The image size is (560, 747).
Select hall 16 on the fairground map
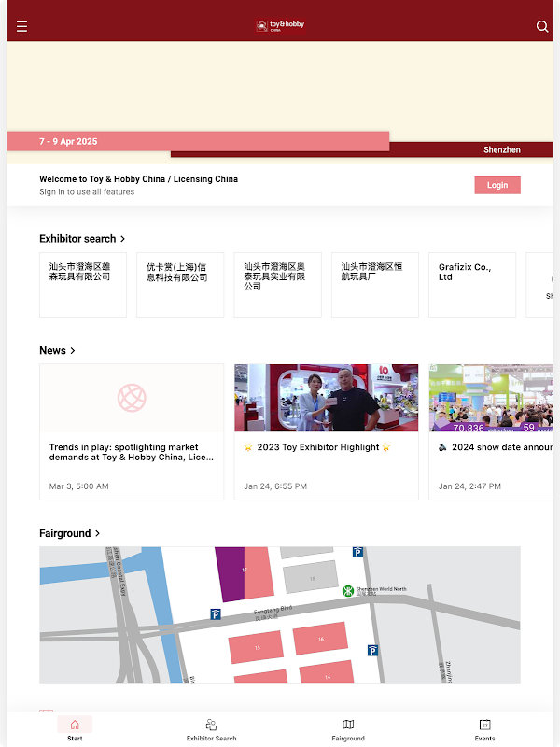point(320,639)
